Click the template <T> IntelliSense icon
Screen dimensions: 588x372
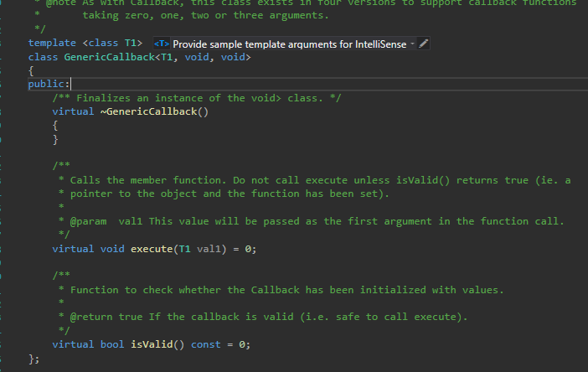pyautogui.click(x=162, y=43)
